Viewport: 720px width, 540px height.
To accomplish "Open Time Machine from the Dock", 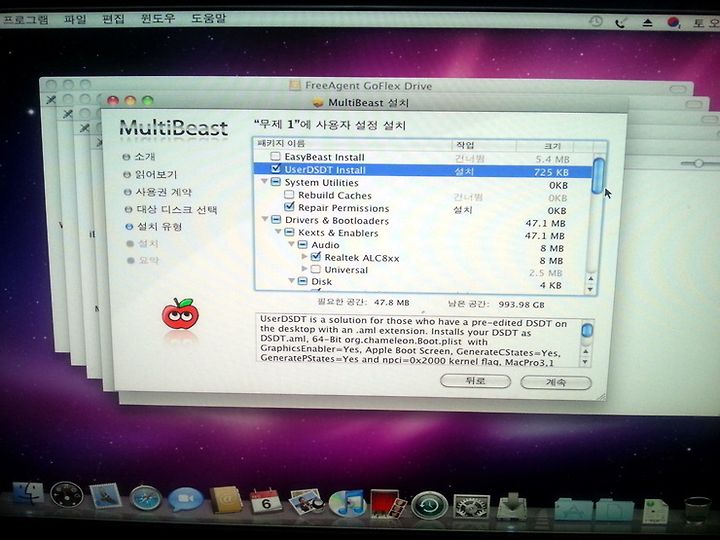I will tap(429, 505).
